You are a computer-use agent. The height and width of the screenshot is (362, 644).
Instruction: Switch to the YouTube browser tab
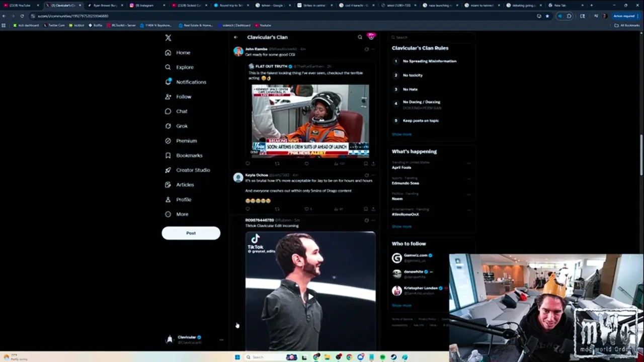point(20,5)
